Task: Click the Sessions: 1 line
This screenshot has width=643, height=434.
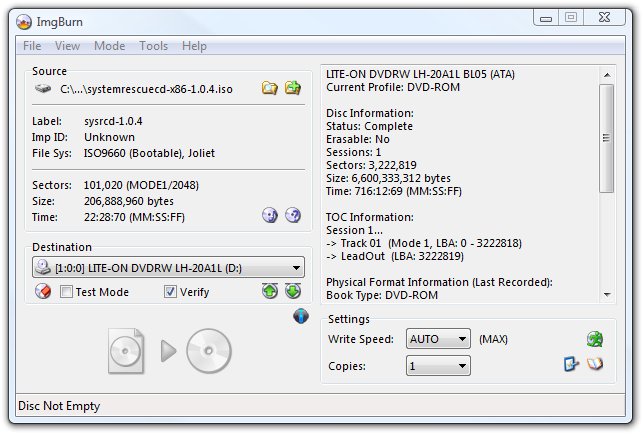Action: pos(353,153)
